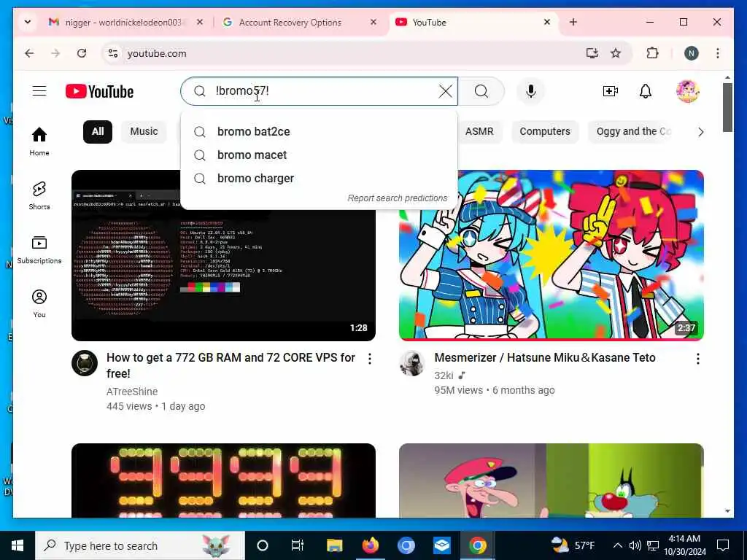Viewport: 747px width, 560px height.
Task: Select the ASMR filter chip
Action: click(x=479, y=131)
